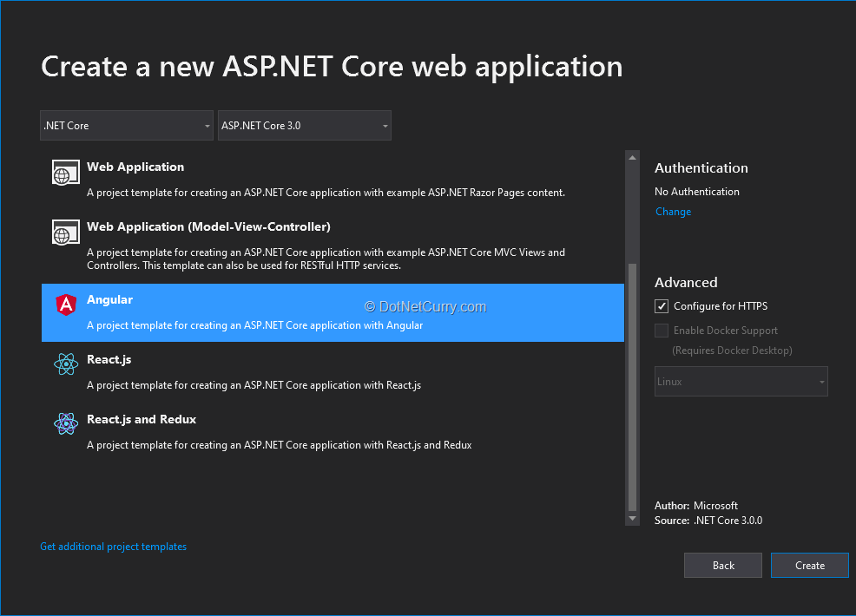Click the template list scroll down arrow
Image resolution: width=856 pixels, height=616 pixels.
[x=632, y=518]
